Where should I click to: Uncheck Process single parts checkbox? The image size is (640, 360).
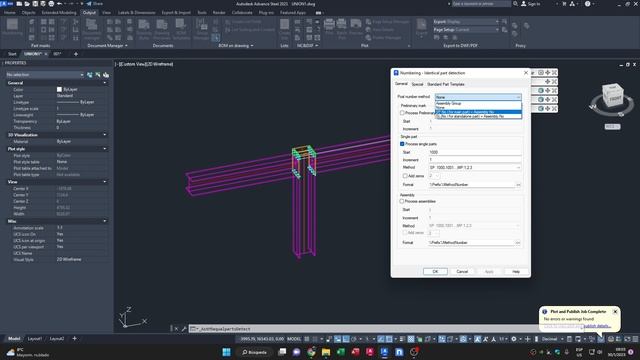[402, 144]
